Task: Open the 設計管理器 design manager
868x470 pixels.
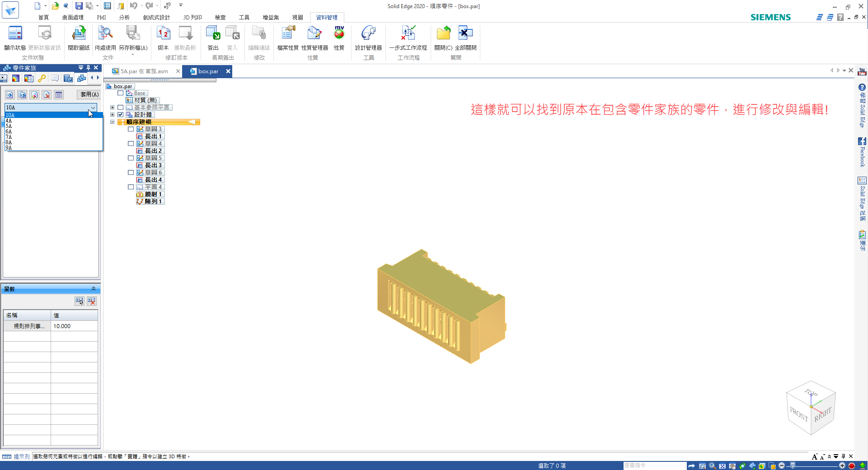Action: pos(368,33)
